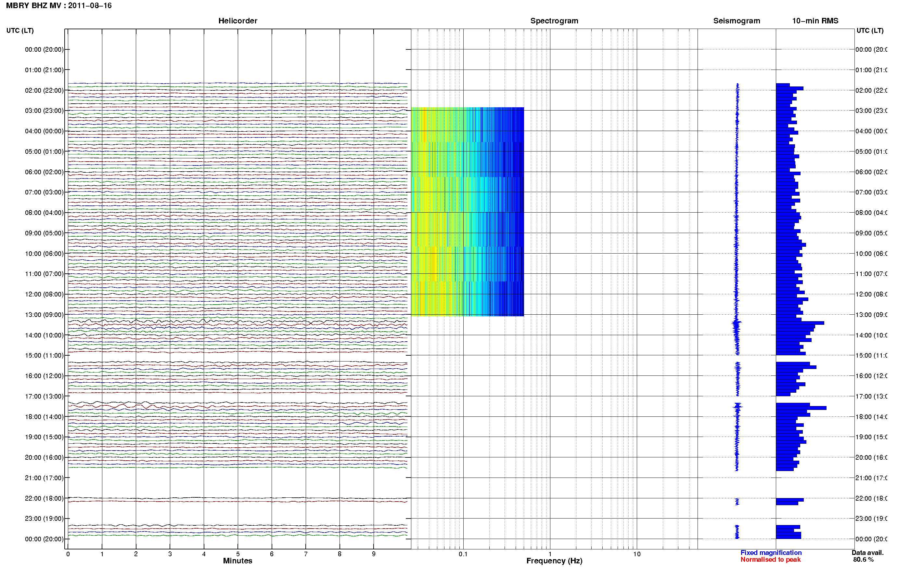The width and height of the screenshot is (924, 578).
Task: Click minute tick label '9' on Helicorder axis
Action: pos(374,554)
